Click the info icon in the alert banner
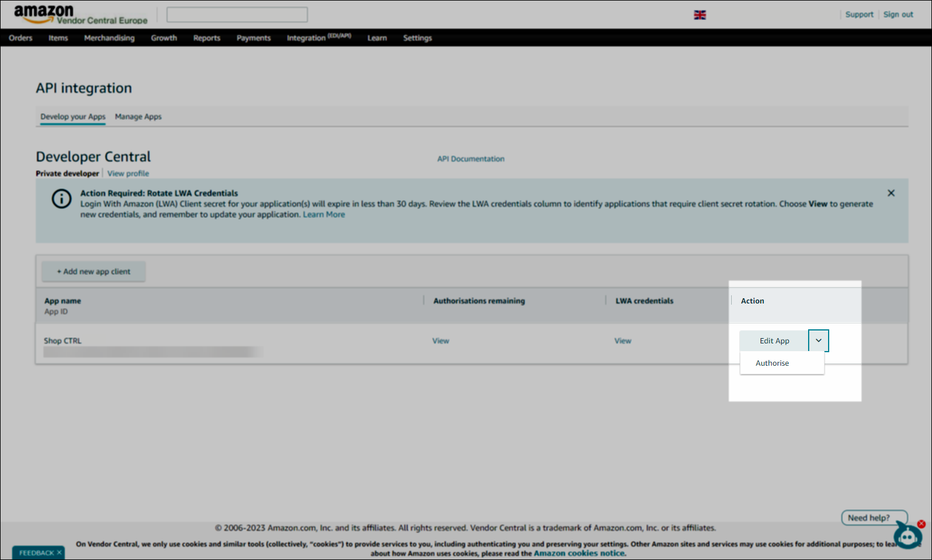 tap(62, 199)
